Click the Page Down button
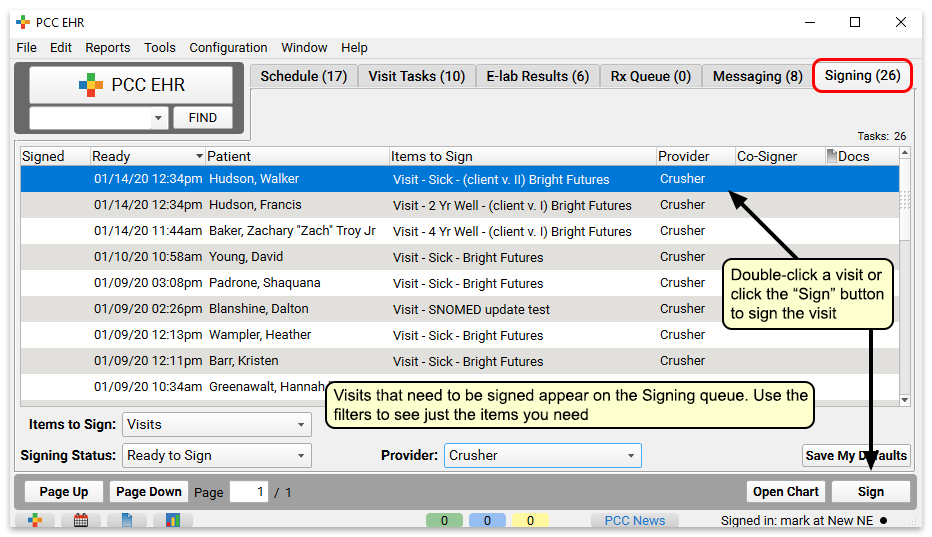Viewport: 932px width, 537px height. [149, 492]
